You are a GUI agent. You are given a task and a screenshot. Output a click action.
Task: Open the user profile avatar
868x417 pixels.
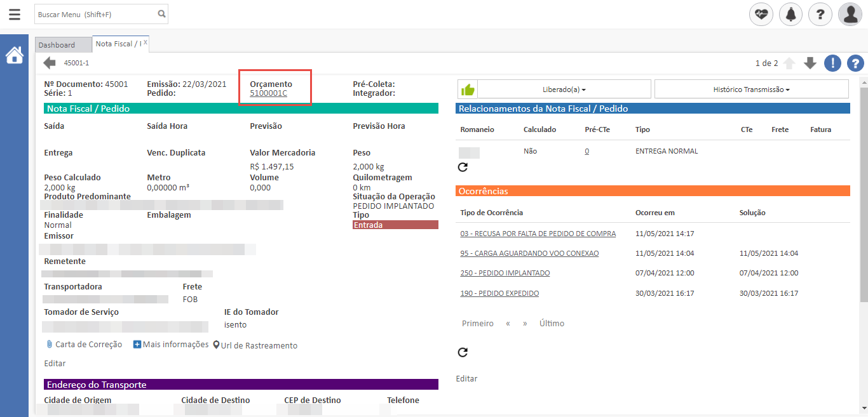[x=850, y=14]
